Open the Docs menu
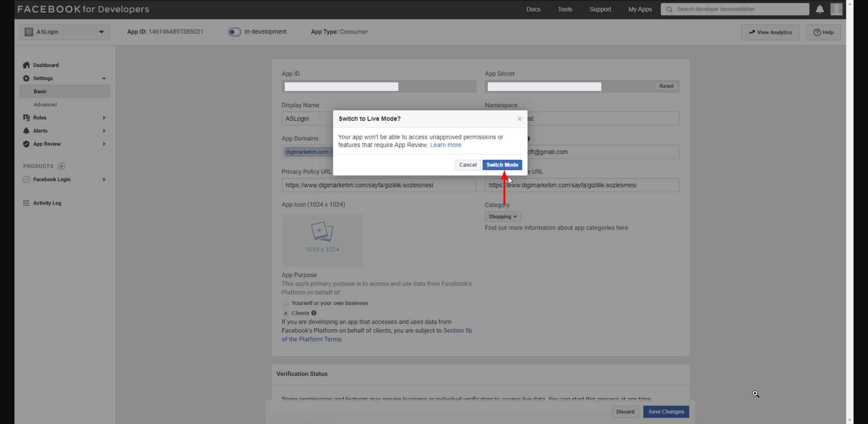 point(533,9)
